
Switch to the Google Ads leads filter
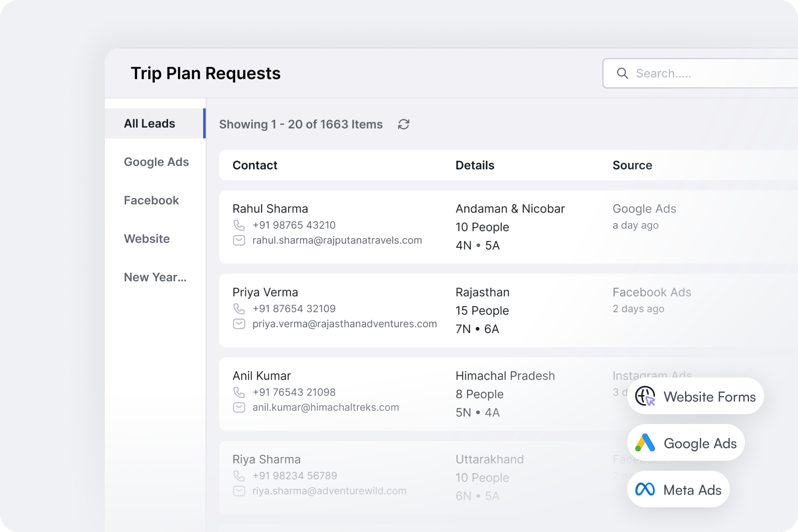(x=156, y=162)
